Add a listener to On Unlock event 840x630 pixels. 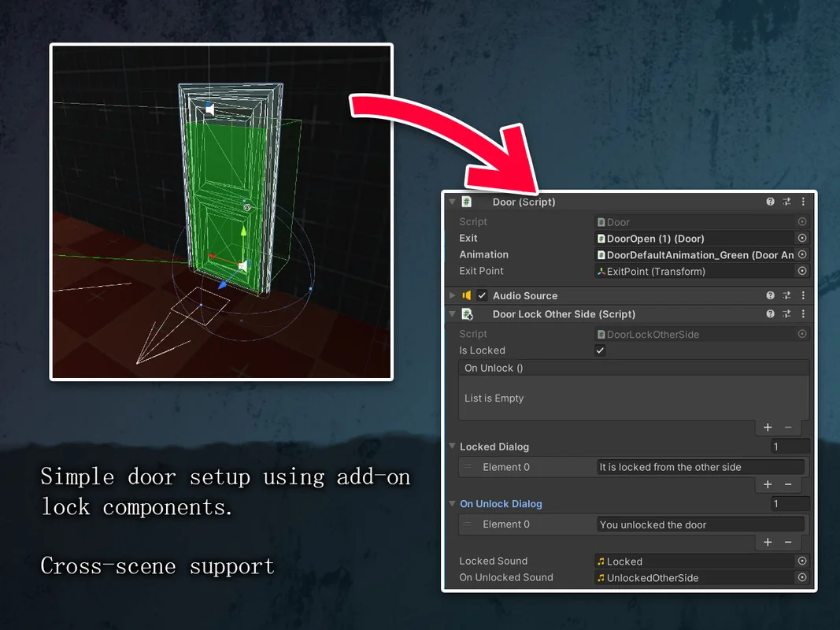click(x=768, y=428)
